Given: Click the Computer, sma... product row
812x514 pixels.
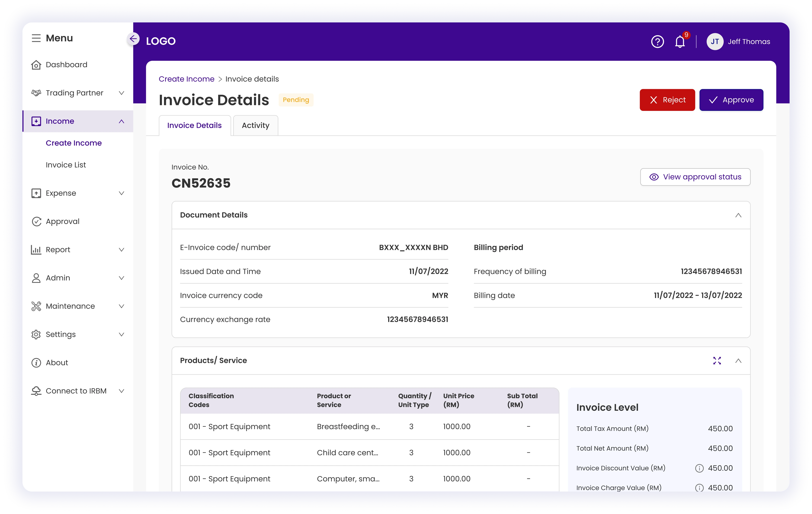Looking at the screenshot, I should pyautogui.click(x=370, y=479).
